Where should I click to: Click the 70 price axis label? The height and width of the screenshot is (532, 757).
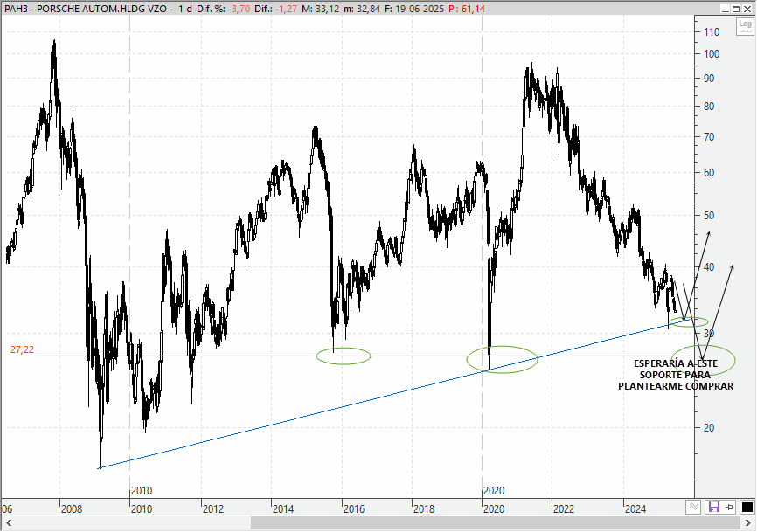[709, 137]
